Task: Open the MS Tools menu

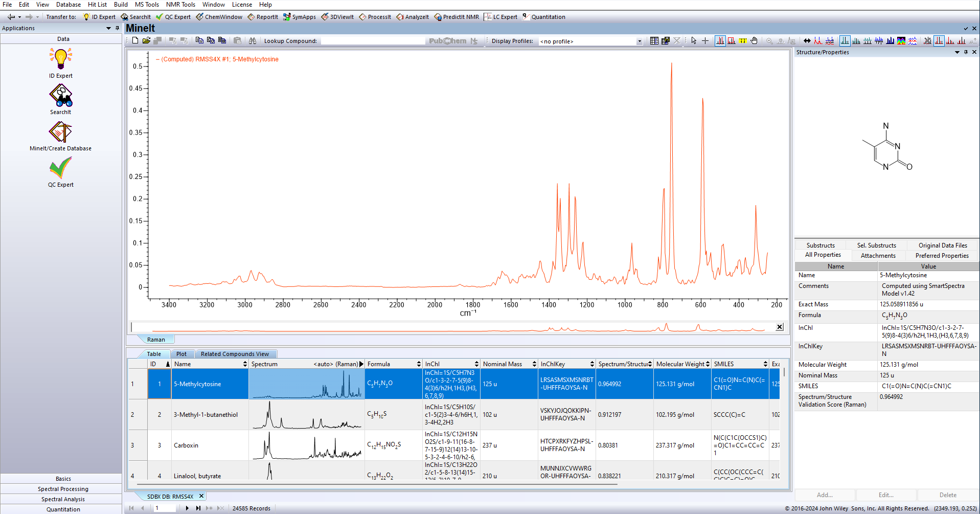Action: (147, 5)
